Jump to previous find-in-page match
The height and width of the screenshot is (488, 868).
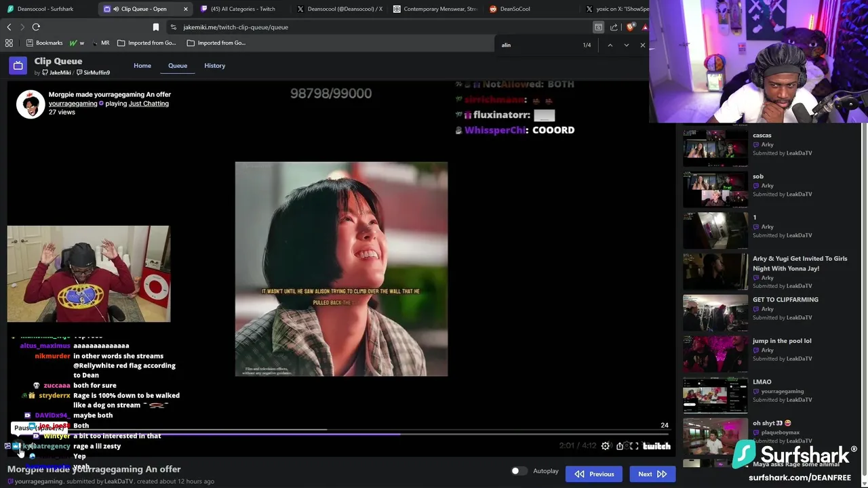(x=610, y=45)
